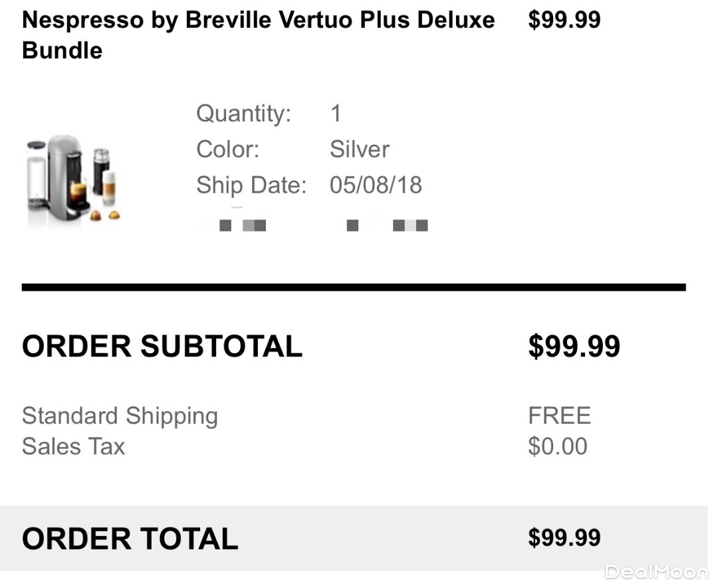Viewport: 718px width, 588px height.
Task: Click the Silver color value
Action: [359, 149]
